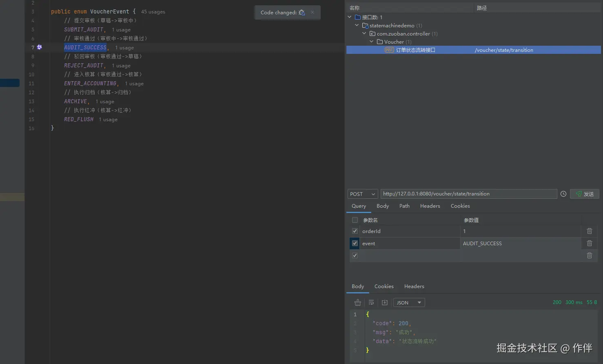The image size is (603, 364).
Task: Click the request URL input field
Action: [468, 194]
